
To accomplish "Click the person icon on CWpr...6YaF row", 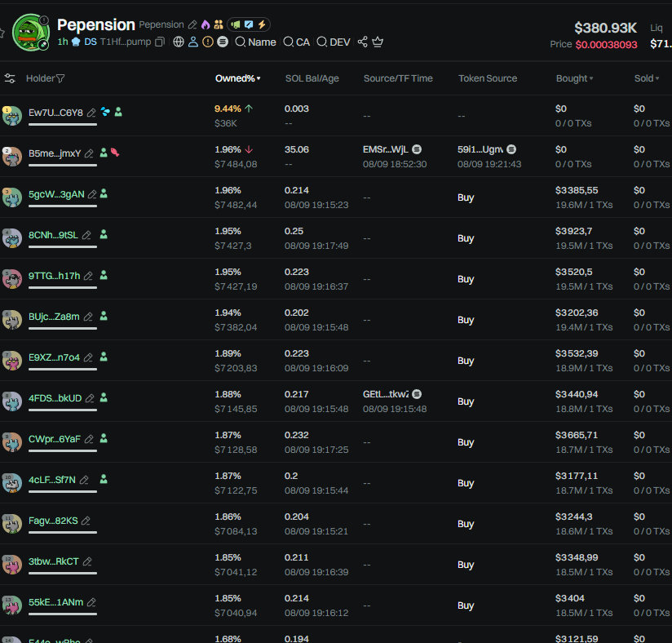I will (104, 438).
